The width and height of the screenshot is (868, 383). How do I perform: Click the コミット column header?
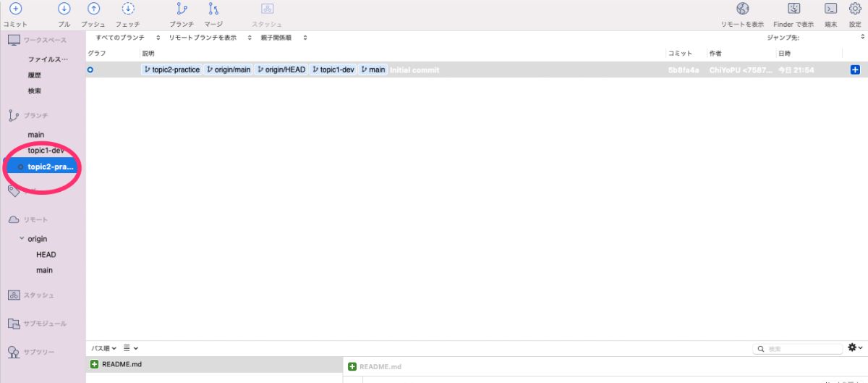pos(681,54)
